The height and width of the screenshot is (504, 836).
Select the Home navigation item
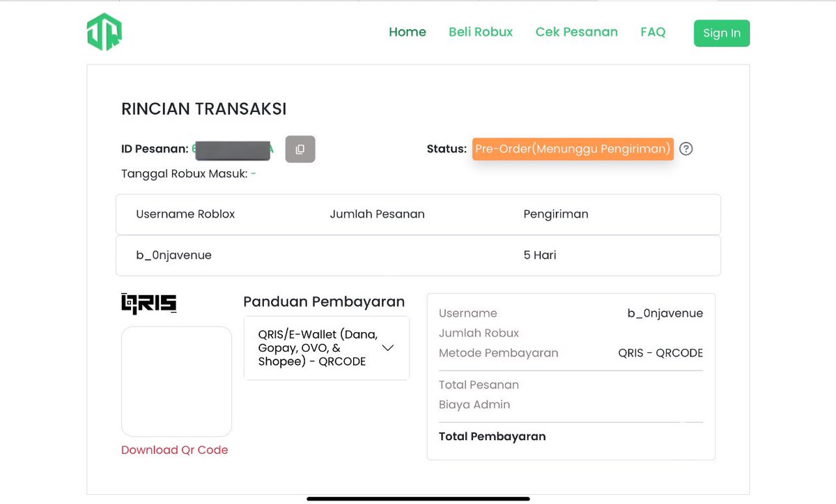[x=407, y=31]
